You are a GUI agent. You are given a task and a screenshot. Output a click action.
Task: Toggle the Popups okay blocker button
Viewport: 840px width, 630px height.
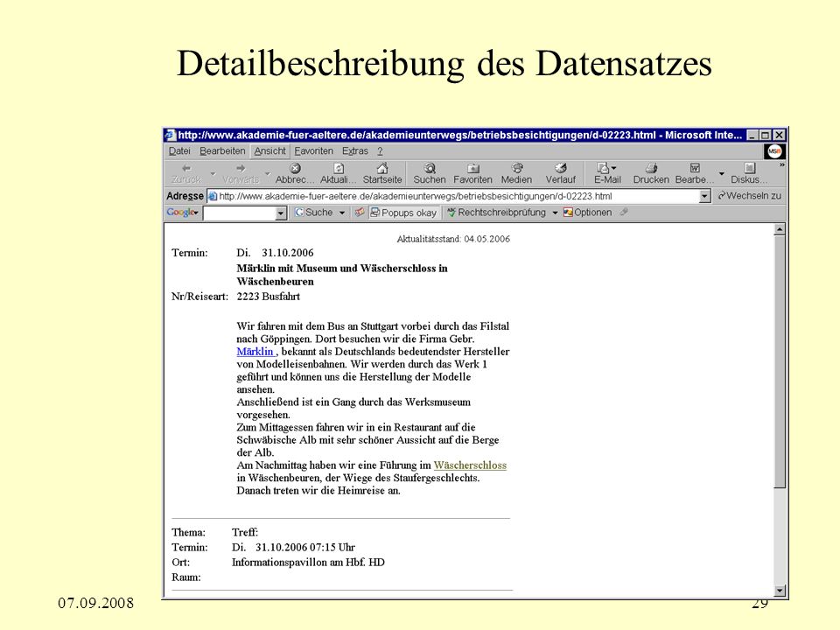(x=403, y=213)
